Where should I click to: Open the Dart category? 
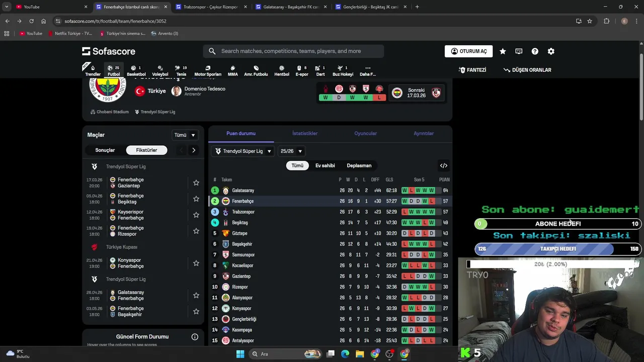[x=320, y=70]
